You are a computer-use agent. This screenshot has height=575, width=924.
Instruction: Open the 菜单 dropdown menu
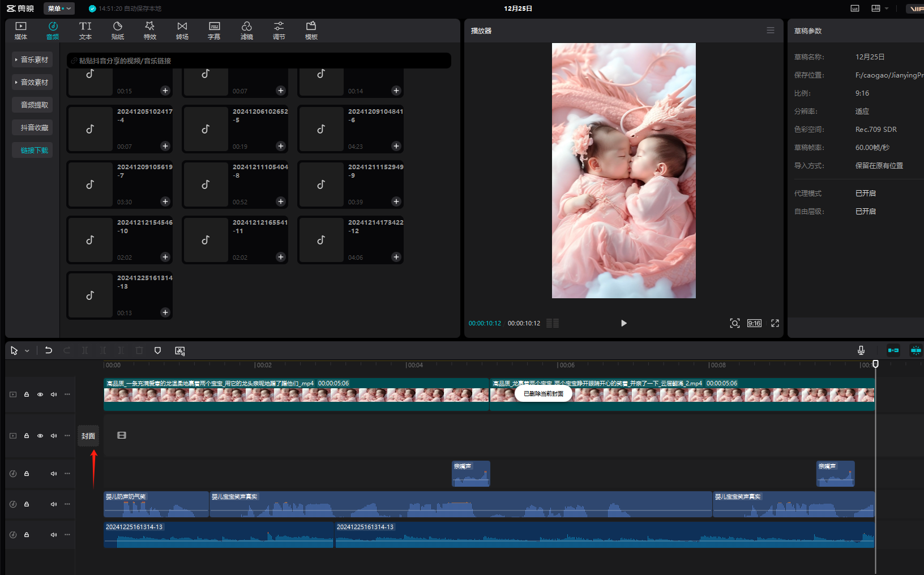(x=59, y=8)
